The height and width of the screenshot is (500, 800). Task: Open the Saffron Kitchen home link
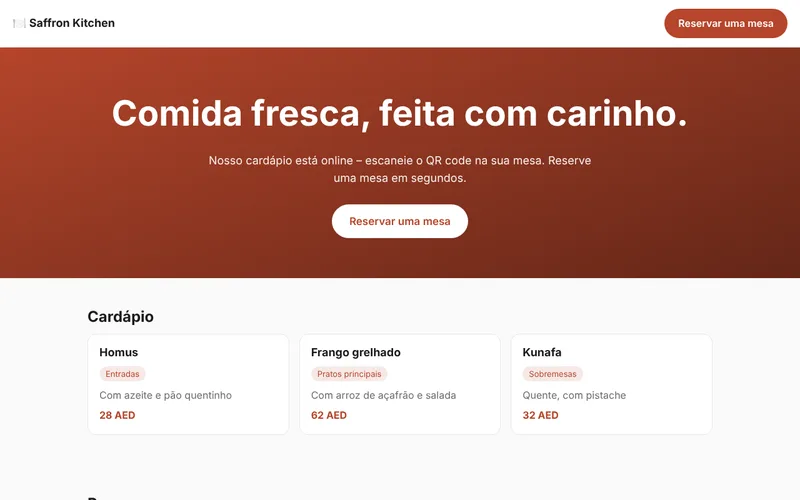pos(64,23)
